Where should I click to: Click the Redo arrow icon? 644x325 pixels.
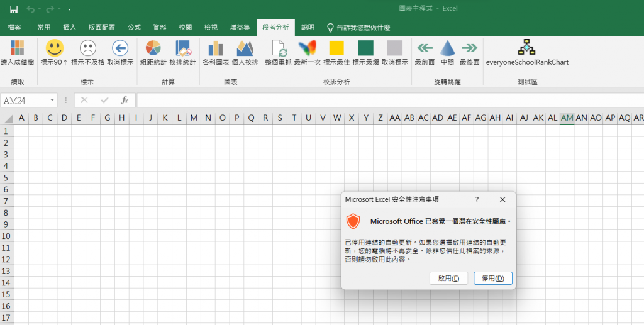pos(50,9)
